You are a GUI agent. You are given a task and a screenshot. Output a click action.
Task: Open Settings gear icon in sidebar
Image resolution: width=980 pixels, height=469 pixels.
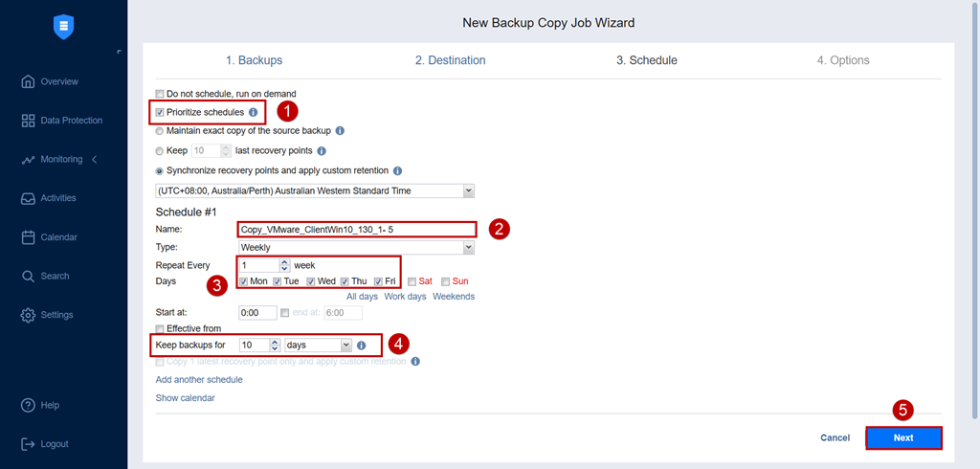[28, 315]
